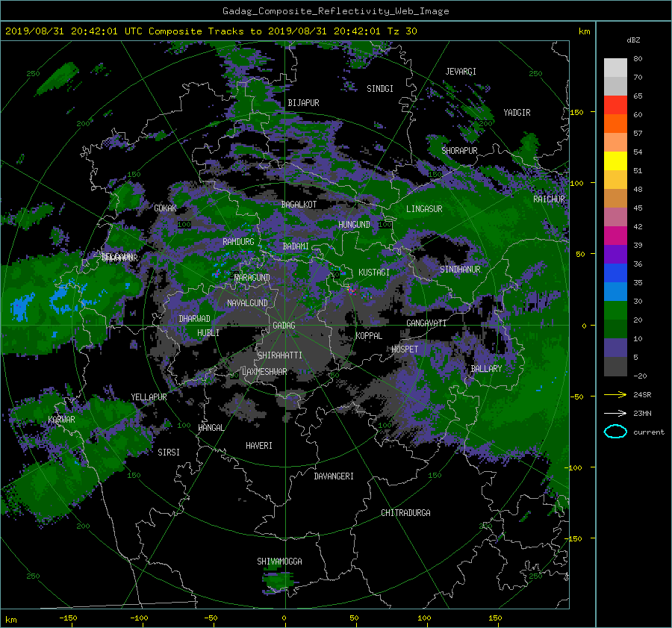Pick the slate purple 10-5 dBZ swatch
Viewport: 672px width, 628px height.
coord(615,348)
